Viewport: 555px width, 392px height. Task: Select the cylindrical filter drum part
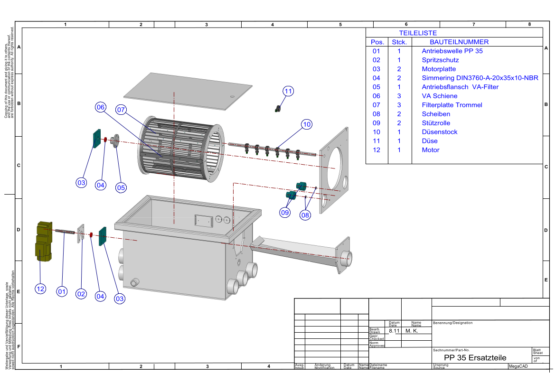(180, 148)
